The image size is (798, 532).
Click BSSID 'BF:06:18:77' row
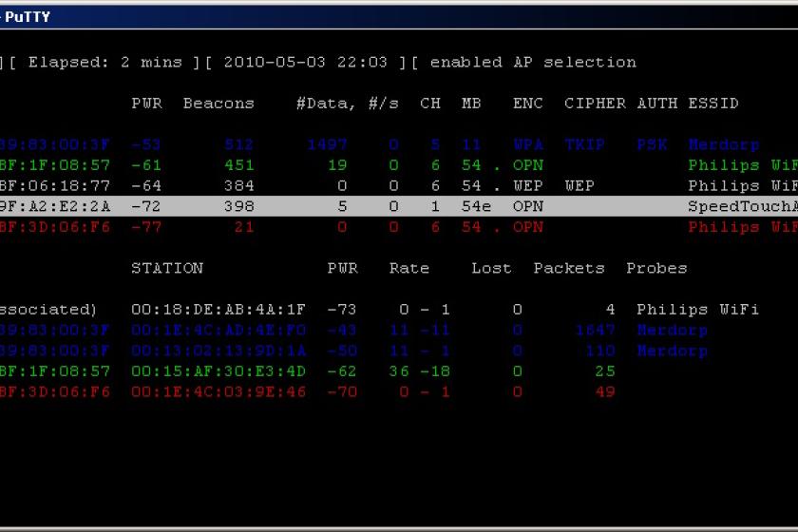(x=55, y=186)
